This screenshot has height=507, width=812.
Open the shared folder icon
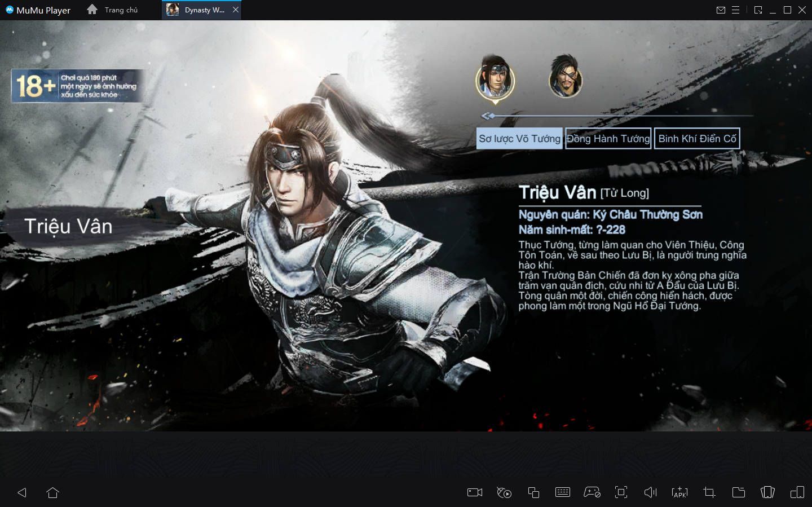pyautogui.click(x=738, y=492)
